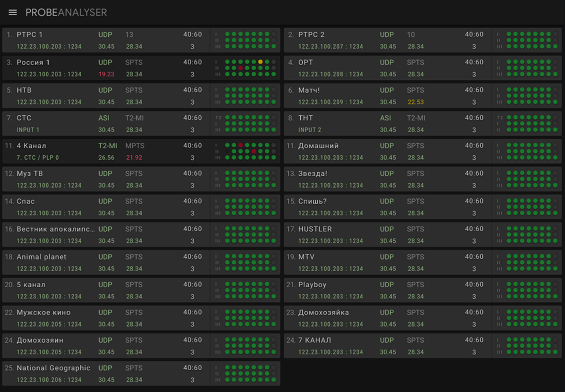Screen dimensions: 565x392
Task: Open the 4 Канал channel name
Action: [31, 145]
